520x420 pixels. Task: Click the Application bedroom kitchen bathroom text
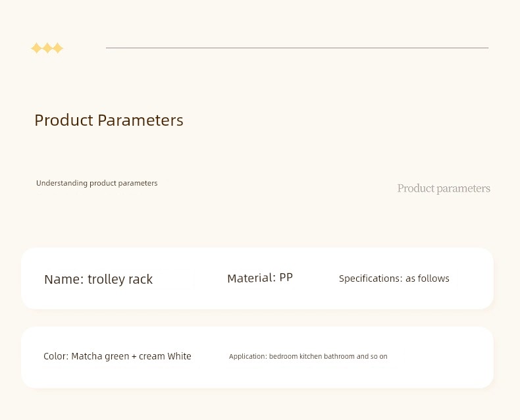(308, 356)
